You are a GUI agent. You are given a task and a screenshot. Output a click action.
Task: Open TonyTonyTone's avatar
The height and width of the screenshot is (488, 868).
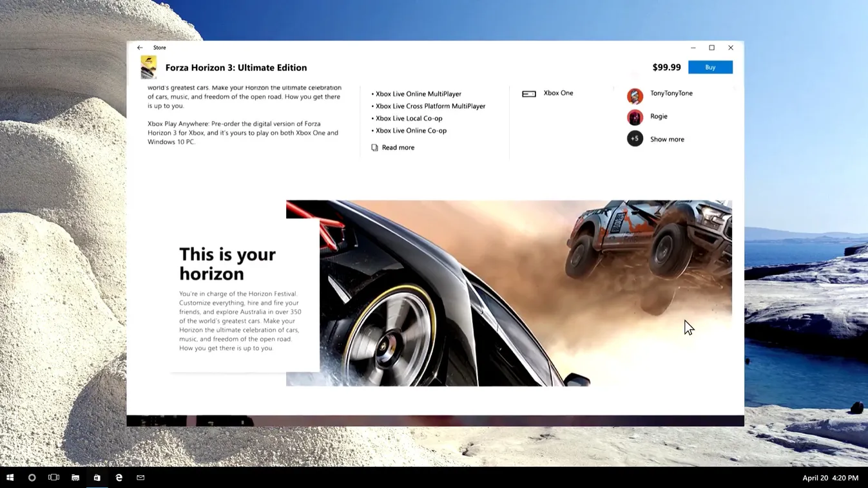click(x=635, y=96)
